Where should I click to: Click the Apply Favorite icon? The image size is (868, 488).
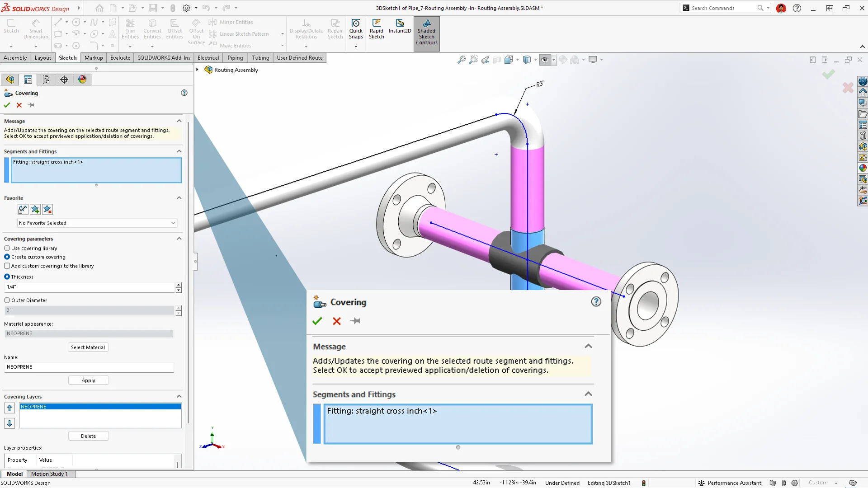(23, 209)
